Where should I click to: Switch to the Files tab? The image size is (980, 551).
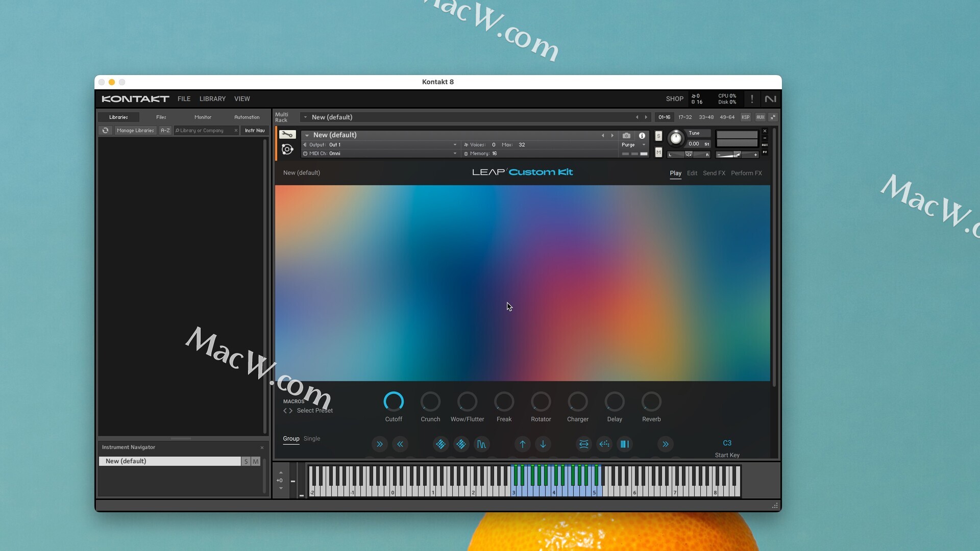coord(161,117)
